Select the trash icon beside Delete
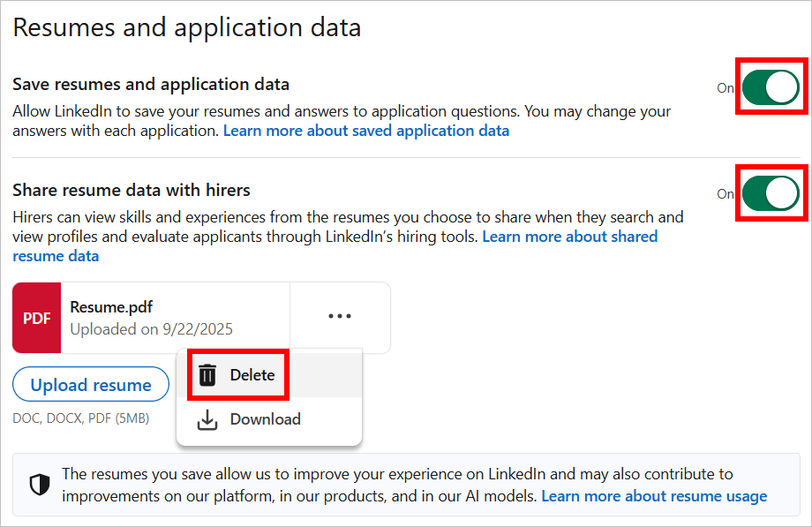The width and height of the screenshot is (812, 527). (208, 374)
